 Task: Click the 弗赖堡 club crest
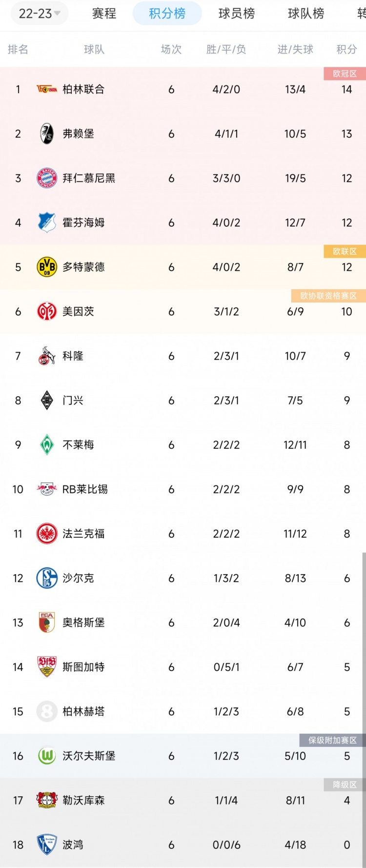[47, 134]
